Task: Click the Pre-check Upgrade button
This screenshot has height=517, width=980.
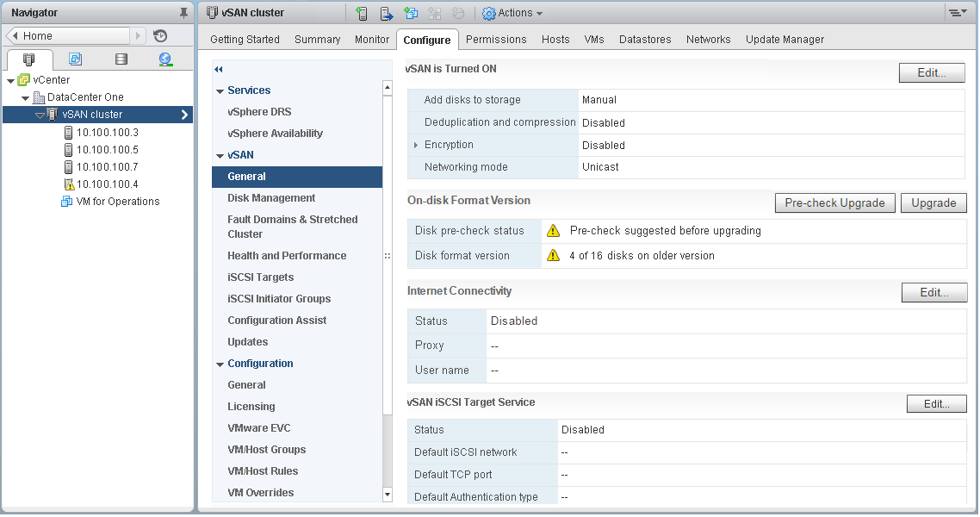Action: click(835, 203)
